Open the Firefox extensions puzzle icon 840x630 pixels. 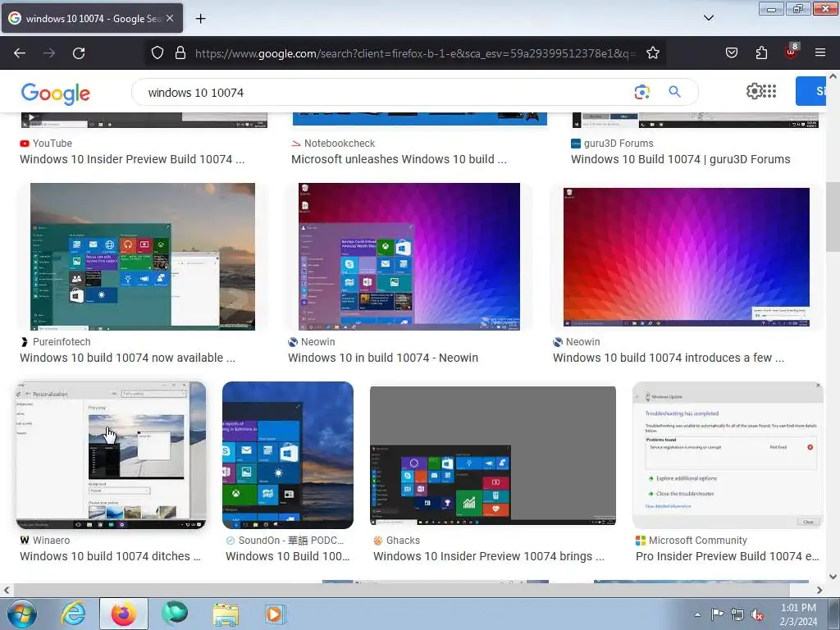761,53
